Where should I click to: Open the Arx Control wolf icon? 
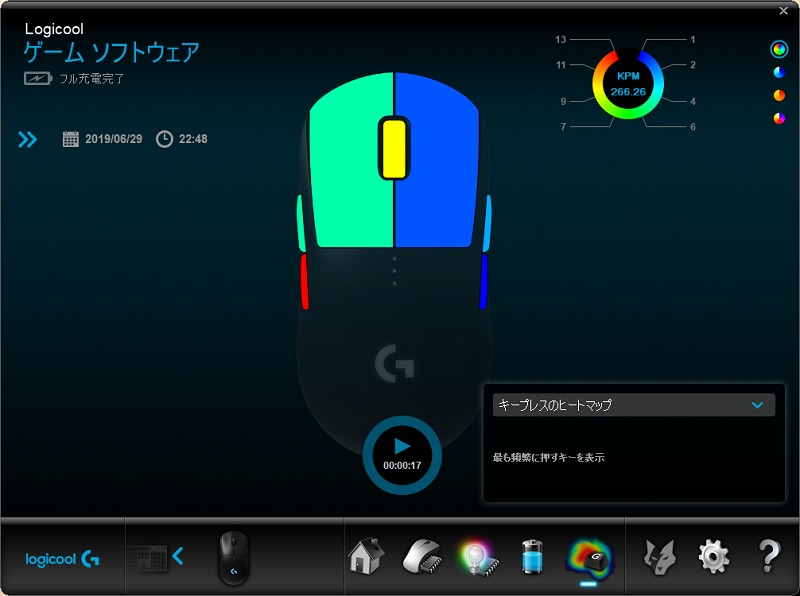[x=660, y=557]
